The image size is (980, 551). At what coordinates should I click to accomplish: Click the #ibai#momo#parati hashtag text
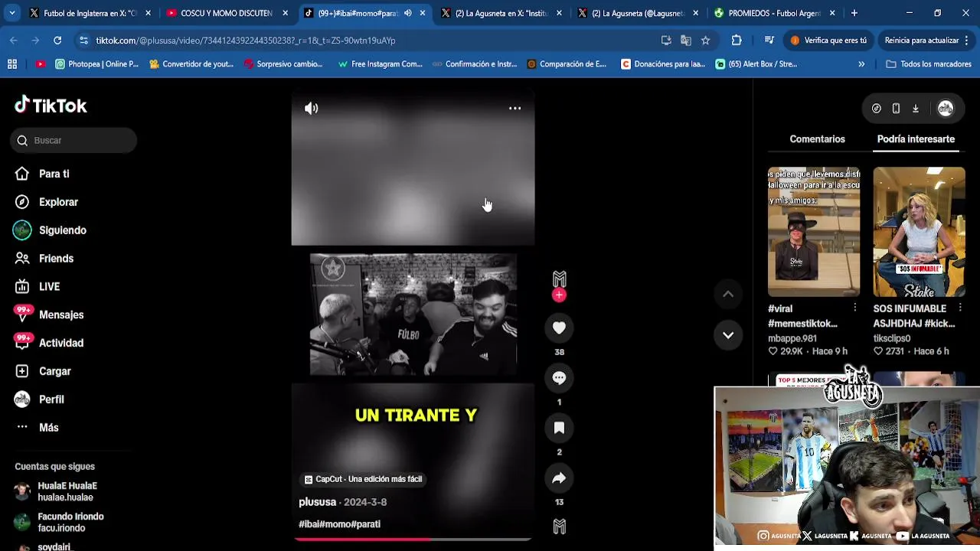339,524
